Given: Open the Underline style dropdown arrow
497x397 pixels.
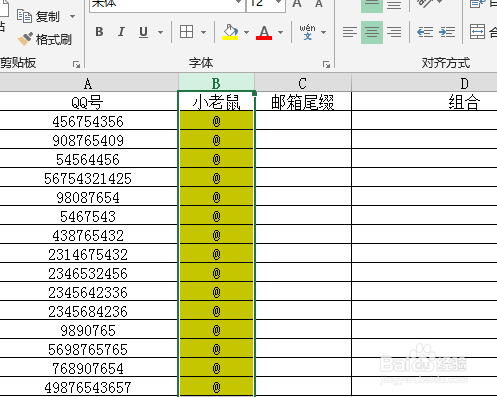Looking at the screenshot, I should 160,32.
